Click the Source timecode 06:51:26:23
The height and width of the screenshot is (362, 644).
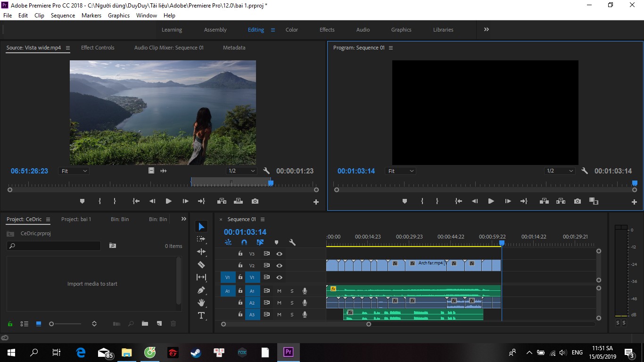(x=30, y=171)
